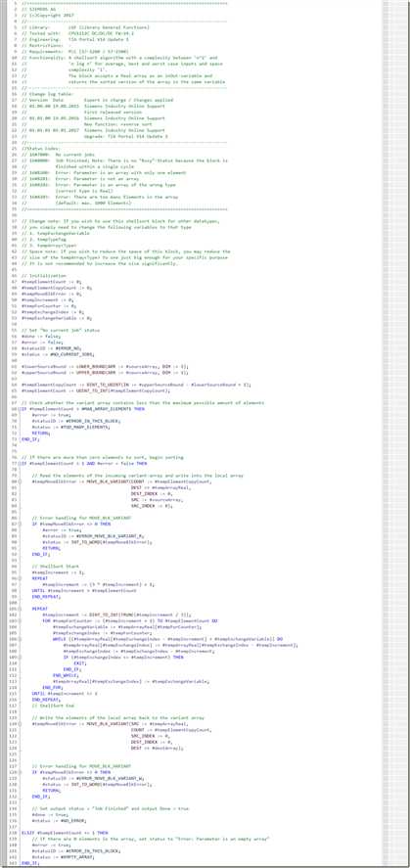Image resolution: width=410 pixels, height=868 pixels.
Task: Click the 'END_WHILE;' keyword line
Action: [x=66, y=675]
